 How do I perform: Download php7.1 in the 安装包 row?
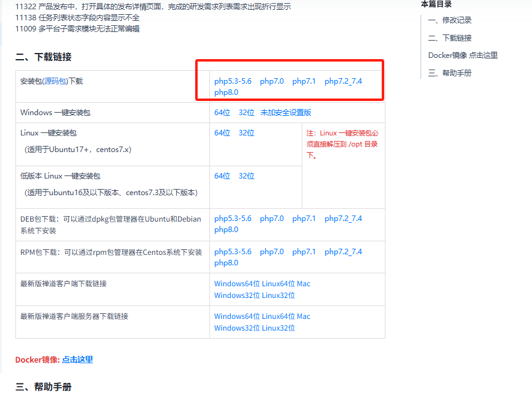coord(304,81)
